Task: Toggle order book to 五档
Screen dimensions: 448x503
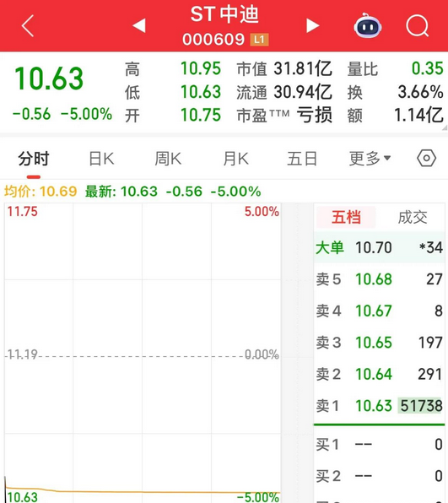Action: pos(346,217)
